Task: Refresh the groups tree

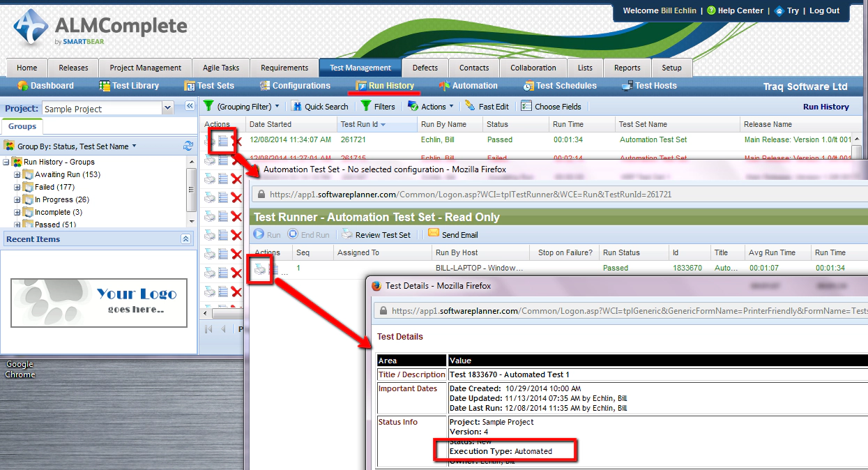Action: tap(188, 146)
